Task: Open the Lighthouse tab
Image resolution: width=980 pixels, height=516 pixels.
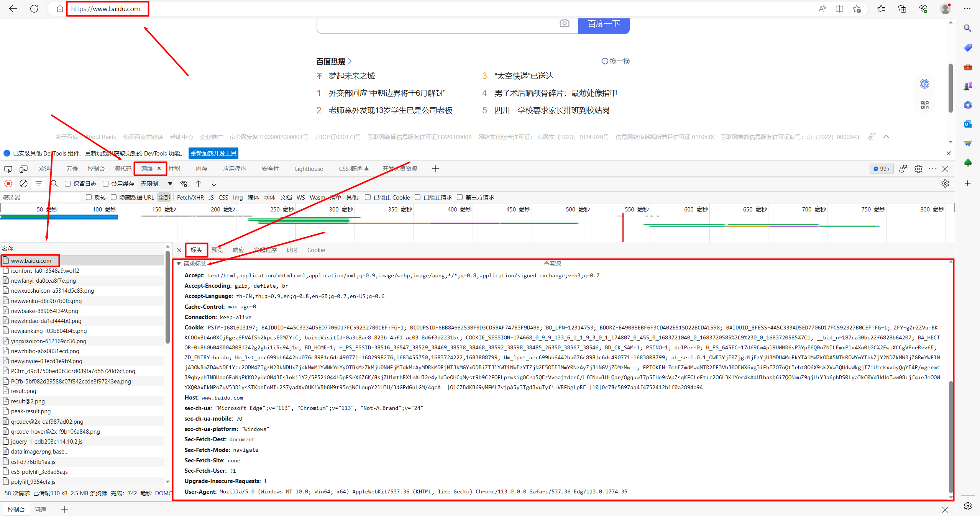Action: pos(309,169)
